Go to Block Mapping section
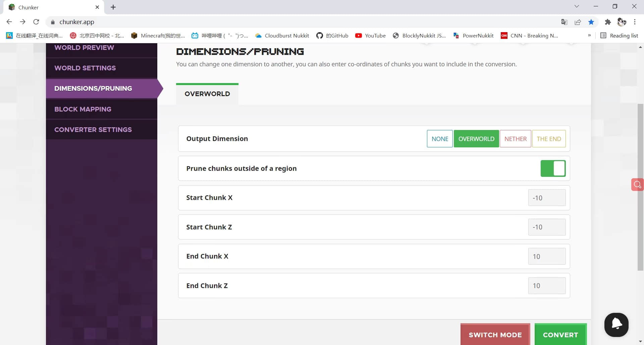This screenshot has height=345, width=644. pos(102,109)
